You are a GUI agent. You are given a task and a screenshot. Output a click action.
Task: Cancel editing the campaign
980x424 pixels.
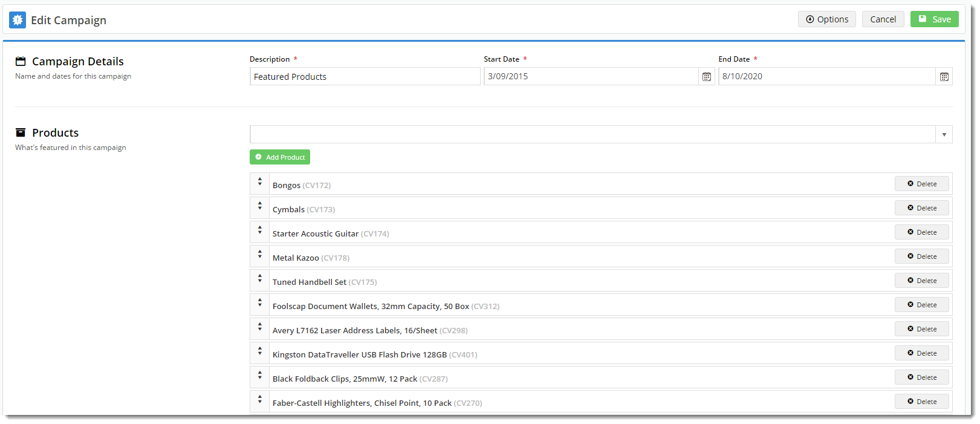tap(883, 19)
